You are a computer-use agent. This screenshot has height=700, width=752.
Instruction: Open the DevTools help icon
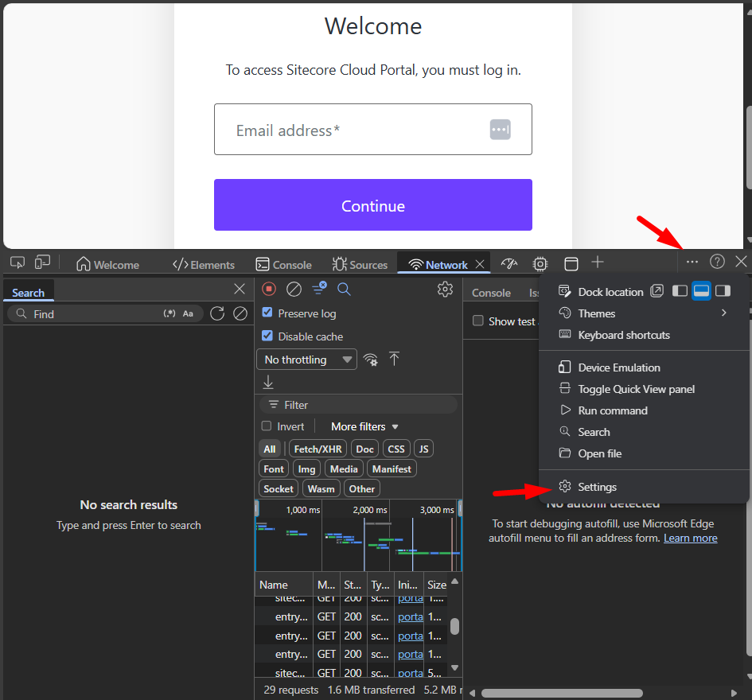click(x=717, y=262)
